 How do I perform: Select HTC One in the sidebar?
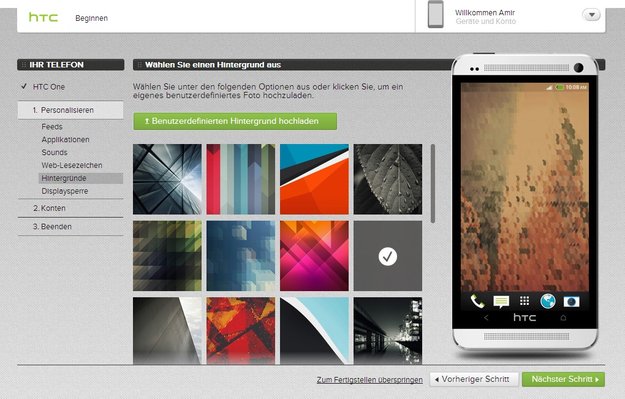pyautogui.click(x=49, y=86)
